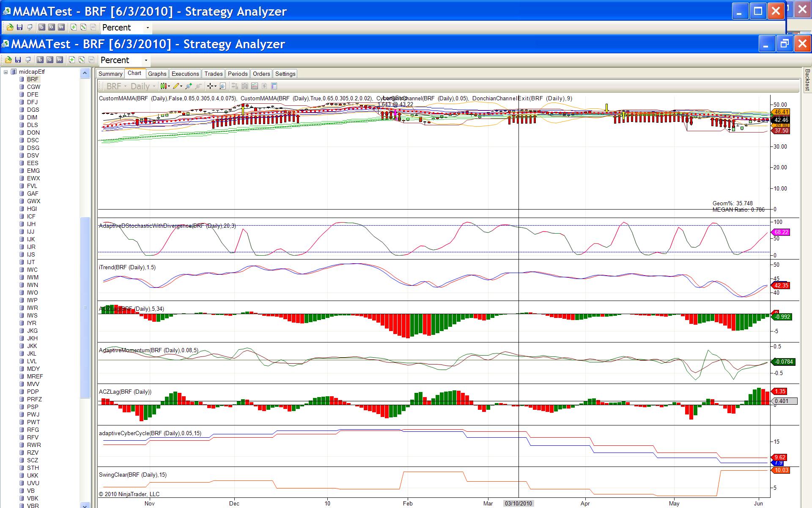Open the chart style candlestick icon
This screenshot has height=508, width=812.
164,86
